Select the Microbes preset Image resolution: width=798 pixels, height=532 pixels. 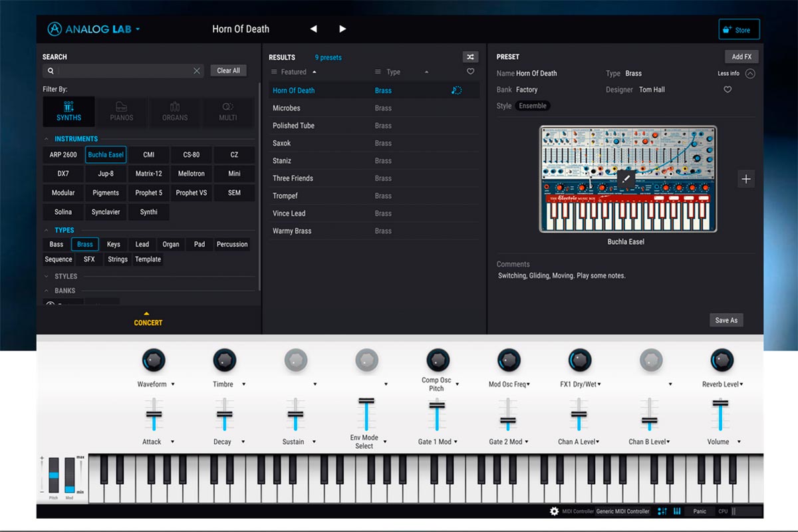coord(374,108)
